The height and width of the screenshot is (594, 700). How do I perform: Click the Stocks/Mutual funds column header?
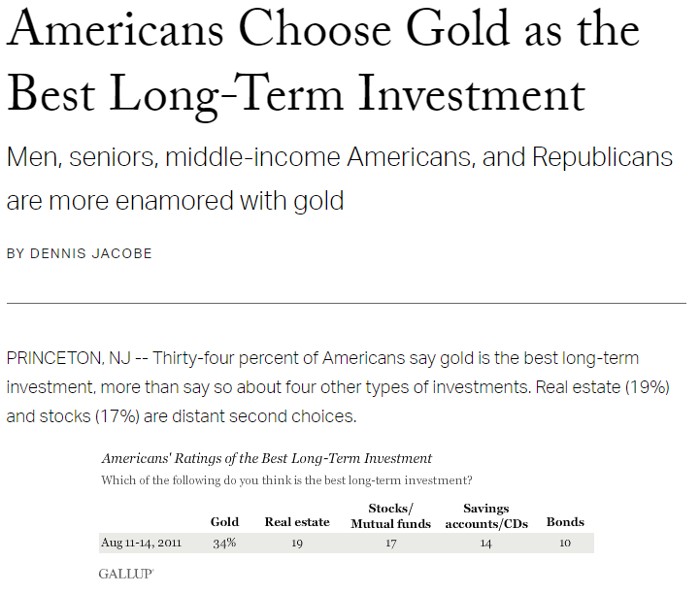click(390, 516)
